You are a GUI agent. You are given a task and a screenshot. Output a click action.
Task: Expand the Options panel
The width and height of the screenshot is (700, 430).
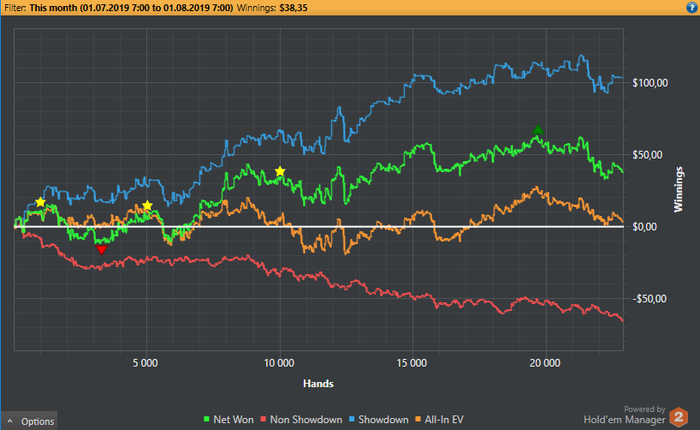coord(29,421)
